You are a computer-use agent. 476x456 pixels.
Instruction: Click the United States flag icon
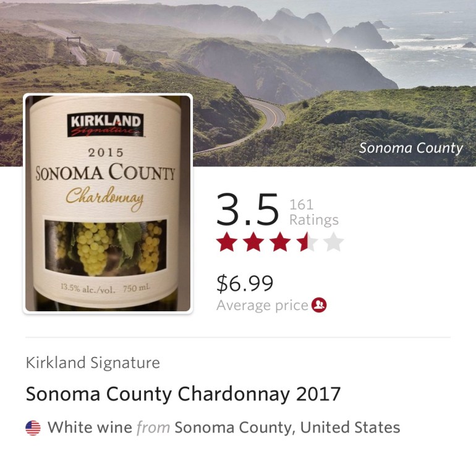tap(33, 428)
